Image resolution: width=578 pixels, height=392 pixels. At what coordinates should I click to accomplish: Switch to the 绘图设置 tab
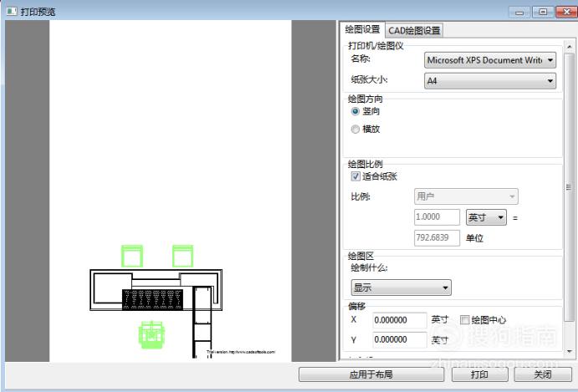tap(362, 29)
